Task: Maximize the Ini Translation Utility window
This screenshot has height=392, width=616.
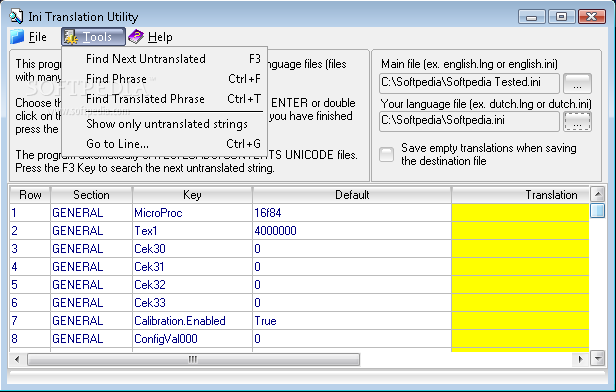Action: 561,17
